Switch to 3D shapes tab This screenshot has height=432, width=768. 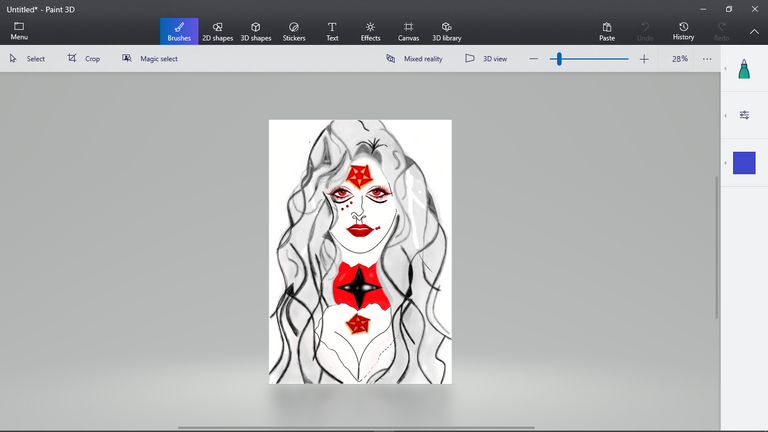(256, 31)
